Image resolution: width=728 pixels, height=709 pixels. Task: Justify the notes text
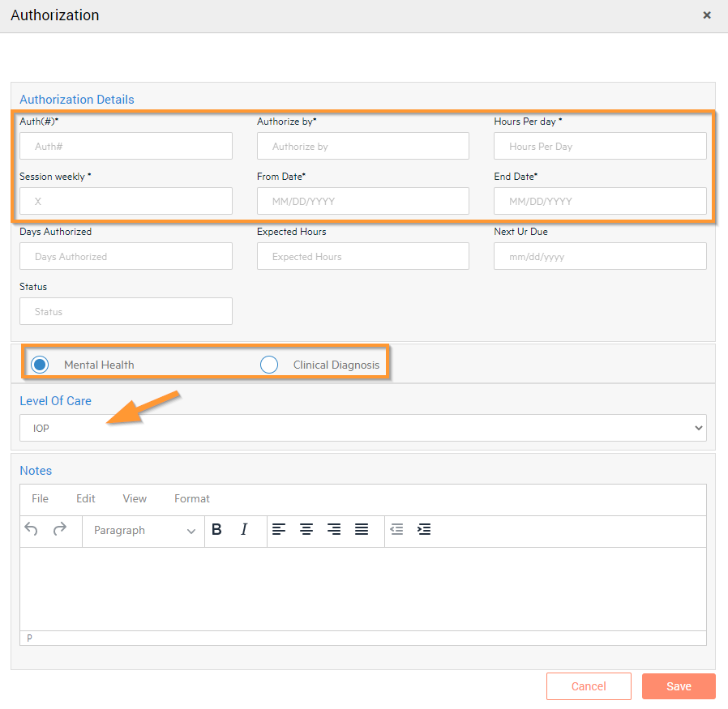pos(362,530)
